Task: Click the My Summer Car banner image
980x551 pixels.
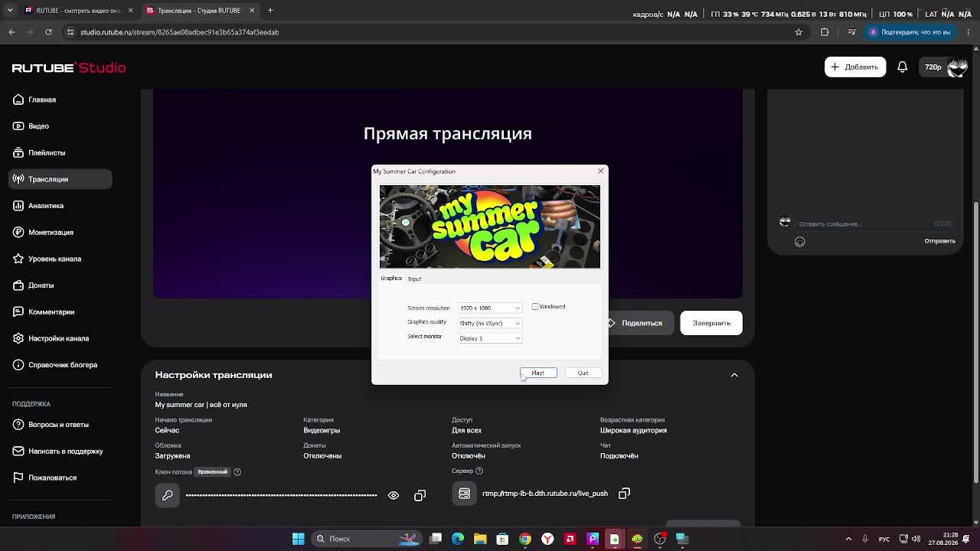Action: 490,227
